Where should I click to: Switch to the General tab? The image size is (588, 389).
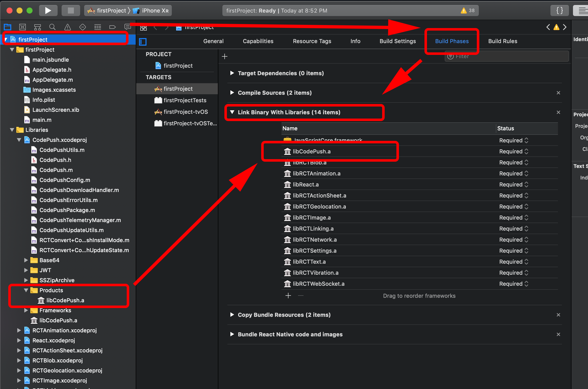pyautogui.click(x=213, y=41)
